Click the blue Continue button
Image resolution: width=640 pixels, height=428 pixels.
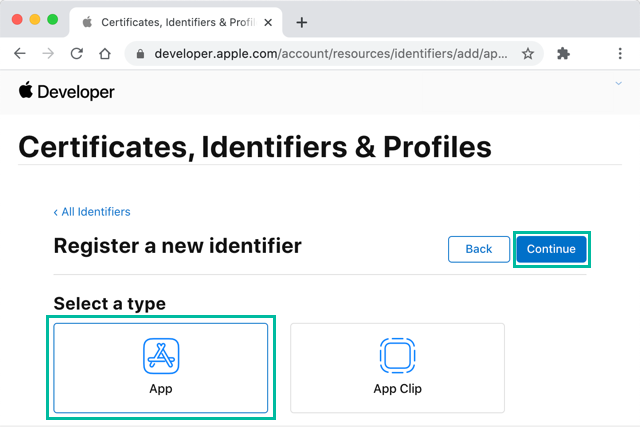click(551, 249)
